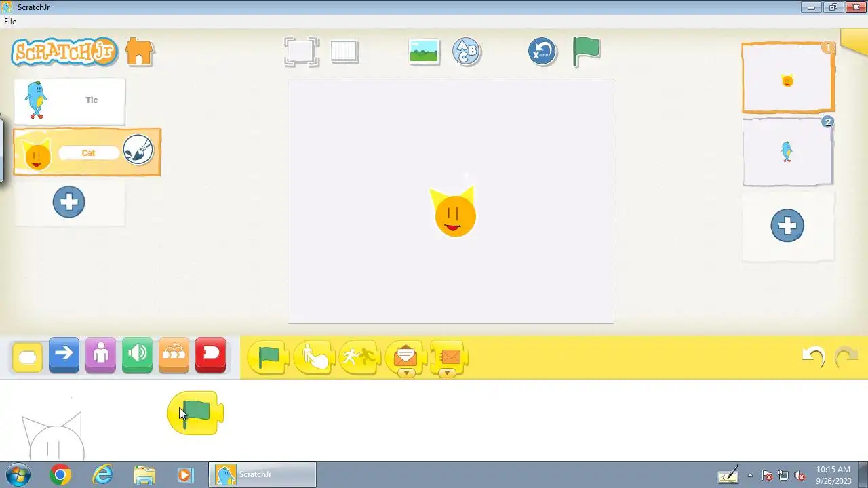Open color dropdown on Send Message block

click(447, 373)
